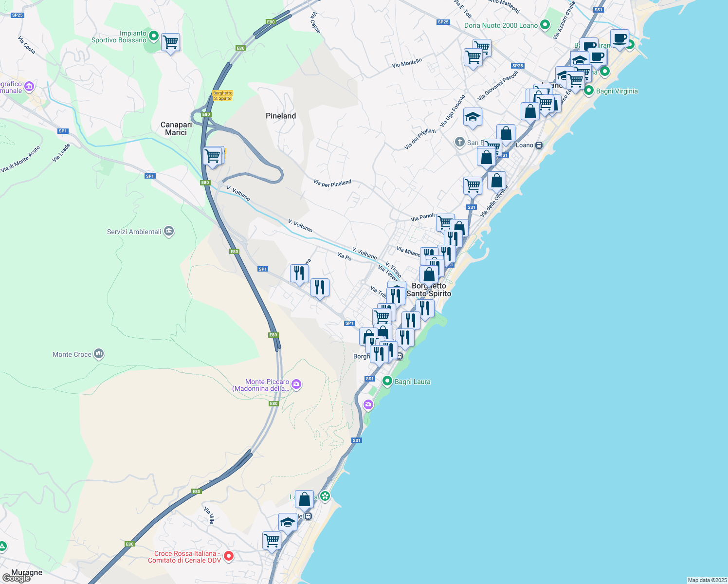The image size is (728, 584).
Task: Click the Borghetto Santo Spirito town label
Action: point(429,290)
